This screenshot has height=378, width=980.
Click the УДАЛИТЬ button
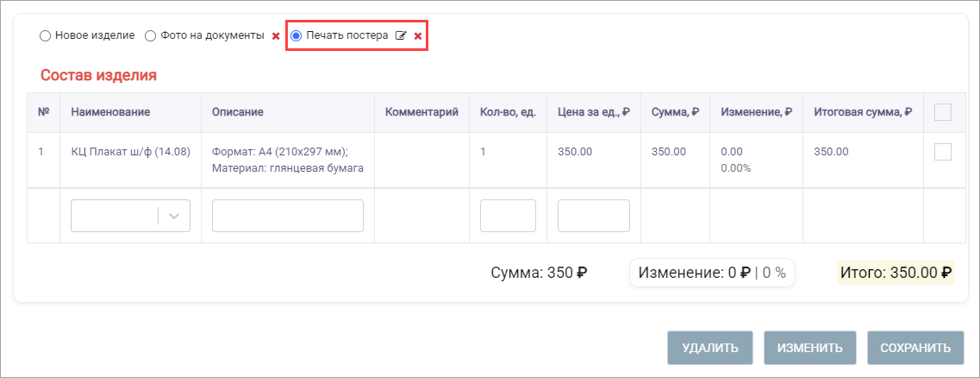(710, 348)
